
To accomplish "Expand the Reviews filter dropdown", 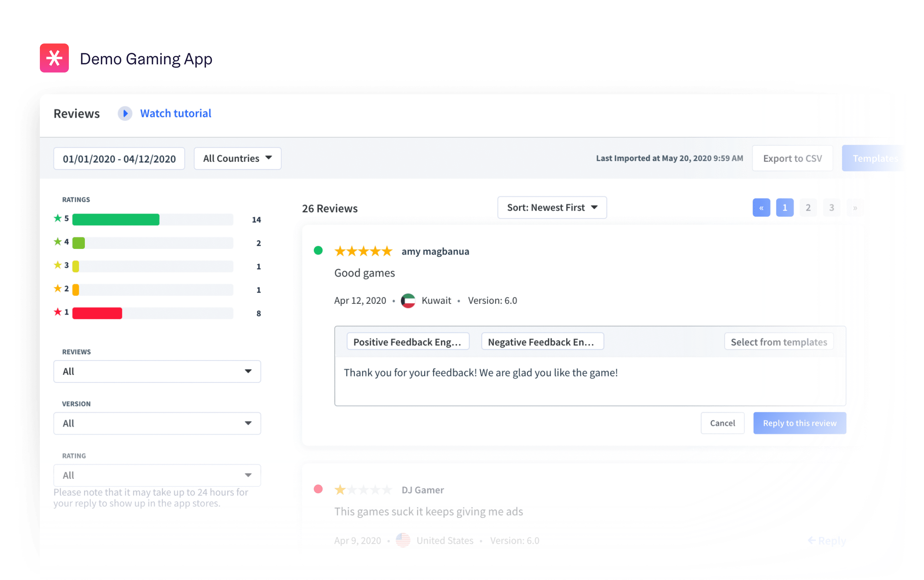I will point(157,371).
